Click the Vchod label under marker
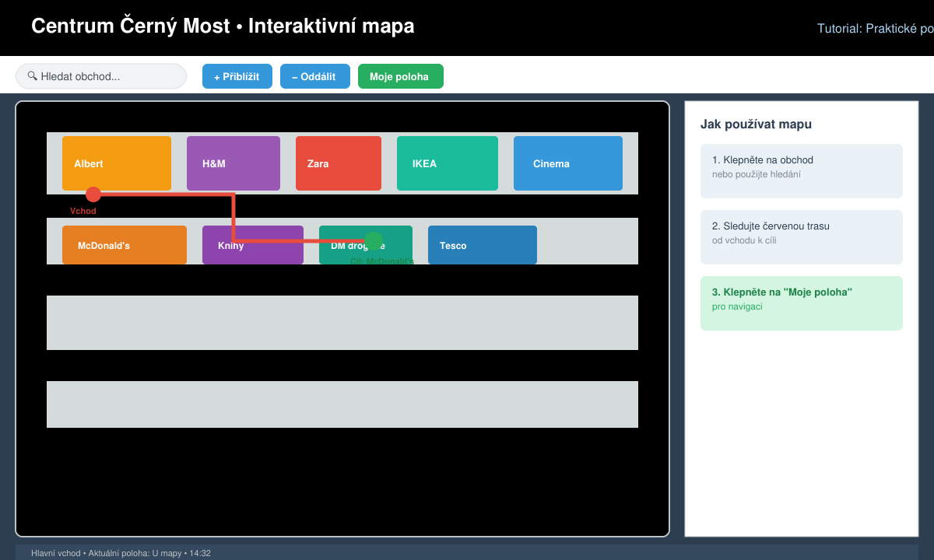The image size is (934, 560). pyautogui.click(x=83, y=211)
